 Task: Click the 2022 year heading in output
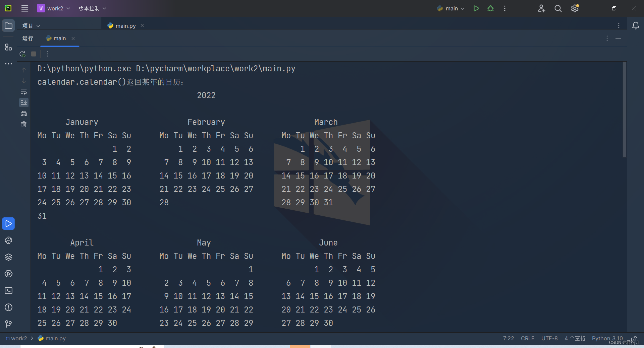click(x=206, y=95)
